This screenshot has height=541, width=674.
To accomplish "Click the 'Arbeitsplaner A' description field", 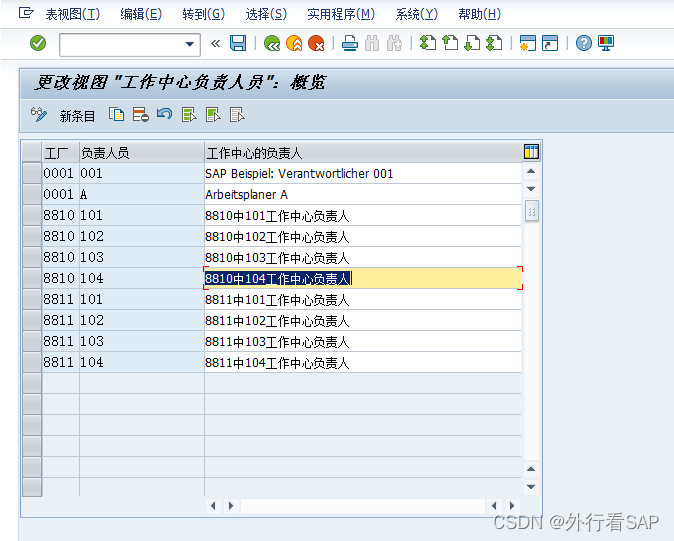I will coord(363,194).
